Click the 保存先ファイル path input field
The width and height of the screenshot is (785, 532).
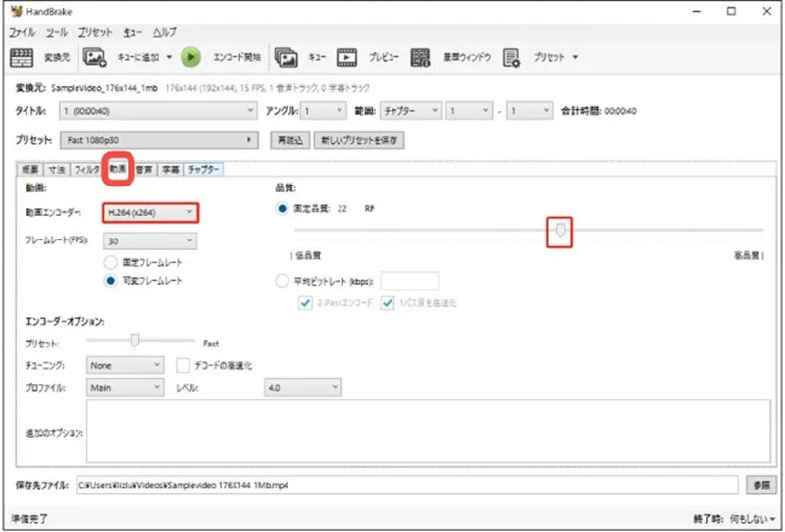click(x=405, y=485)
